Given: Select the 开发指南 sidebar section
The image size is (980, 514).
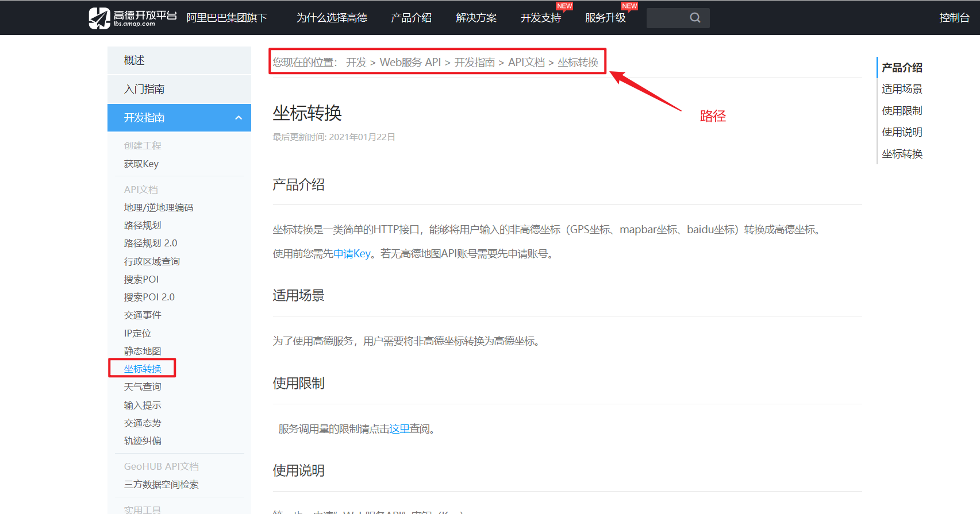Looking at the screenshot, I should click(179, 118).
